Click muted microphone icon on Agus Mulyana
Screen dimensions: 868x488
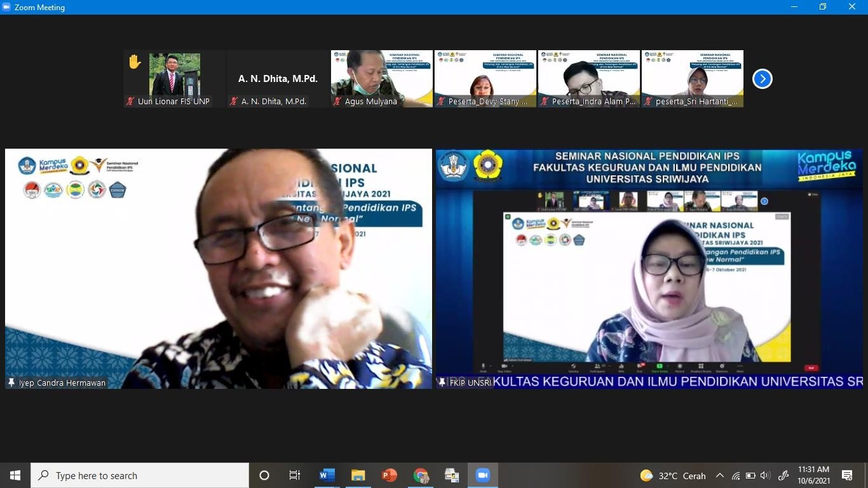[x=337, y=101]
